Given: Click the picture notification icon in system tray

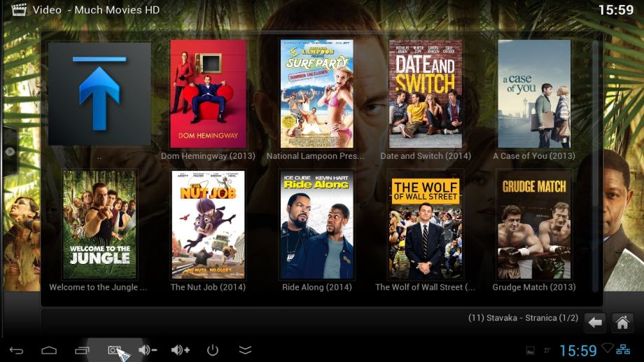Looking at the screenshot, I should (x=530, y=351).
